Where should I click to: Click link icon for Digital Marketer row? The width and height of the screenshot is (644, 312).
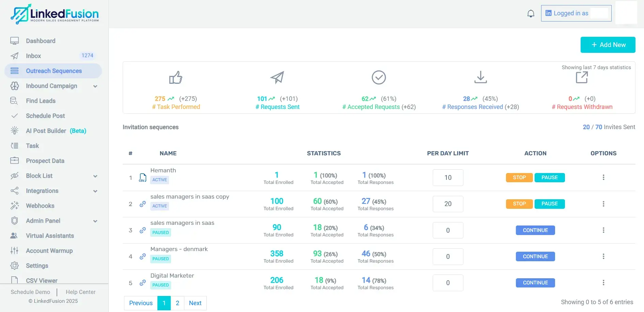[x=143, y=283]
